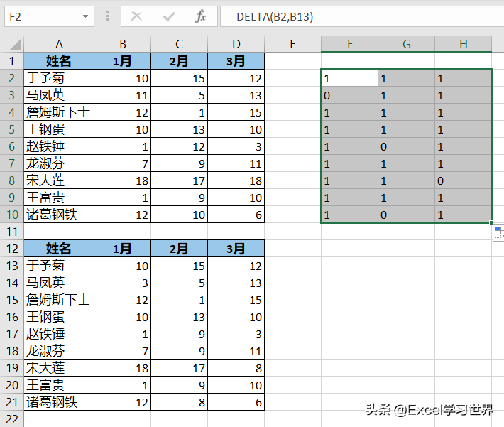Click in formula bar with =DELTA(B2,B13)
Screen dimensions: 504x427
[362, 16]
